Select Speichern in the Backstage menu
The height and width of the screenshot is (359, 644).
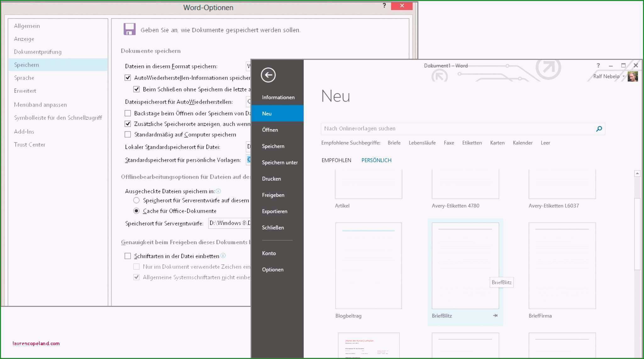click(x=274, y=146)
